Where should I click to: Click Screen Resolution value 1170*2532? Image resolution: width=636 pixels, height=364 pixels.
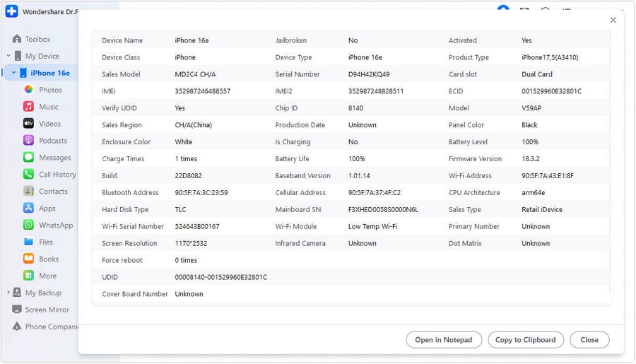point(191,243)
